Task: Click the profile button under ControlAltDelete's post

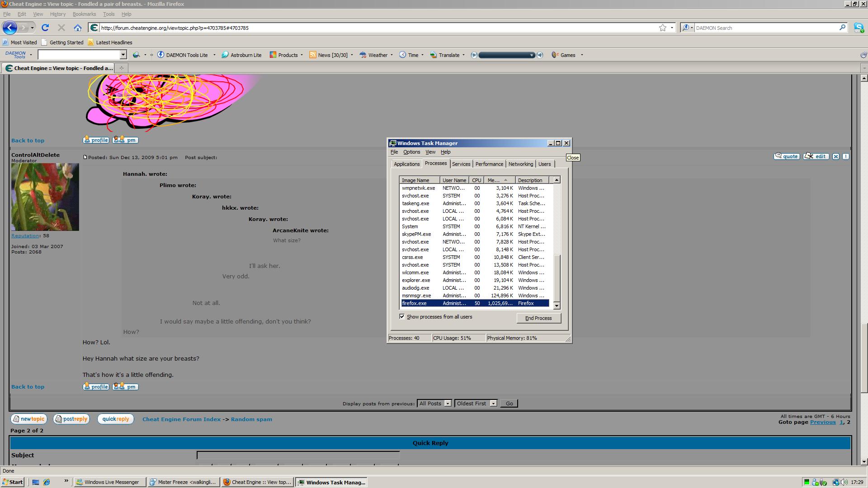Action: click(x=96, y=387)
